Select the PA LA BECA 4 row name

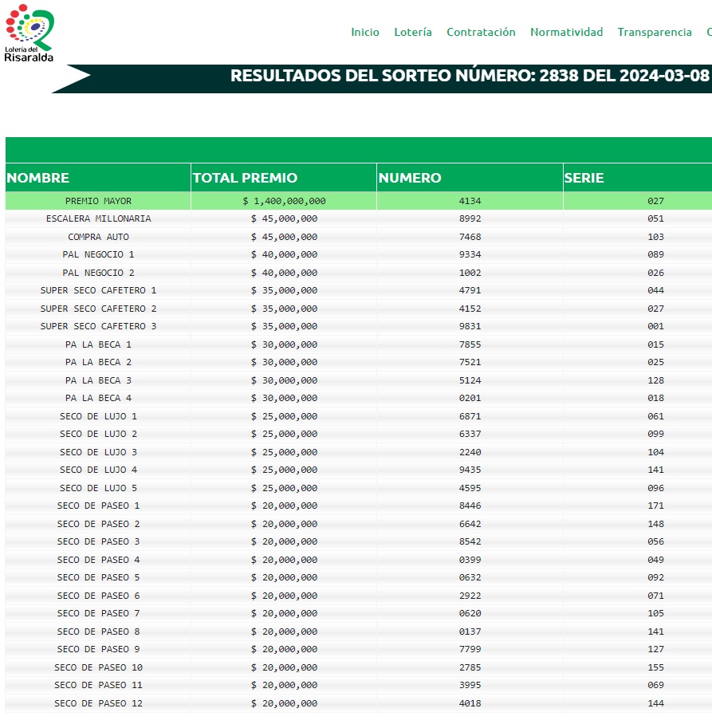pyautogui.click(x=98, y=398)
